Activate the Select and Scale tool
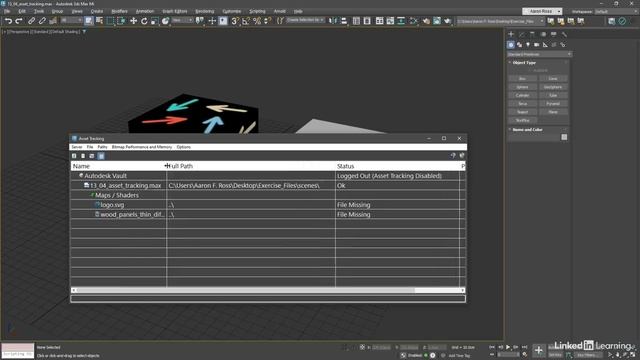640x360 pixels. pyautogui.click(x=155, y=21)
